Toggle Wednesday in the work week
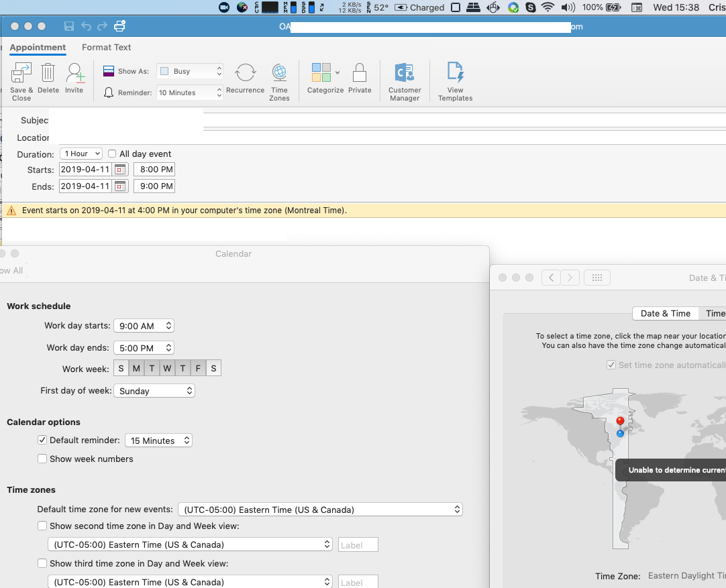This screenshot has height=588, width=726. click(167, 368)
